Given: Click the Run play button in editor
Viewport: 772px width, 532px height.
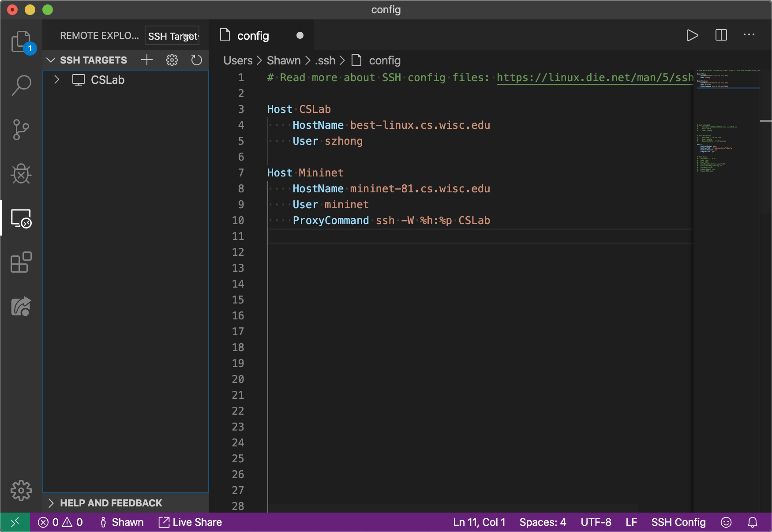Looking at the screenshot, I should [692, 35].
